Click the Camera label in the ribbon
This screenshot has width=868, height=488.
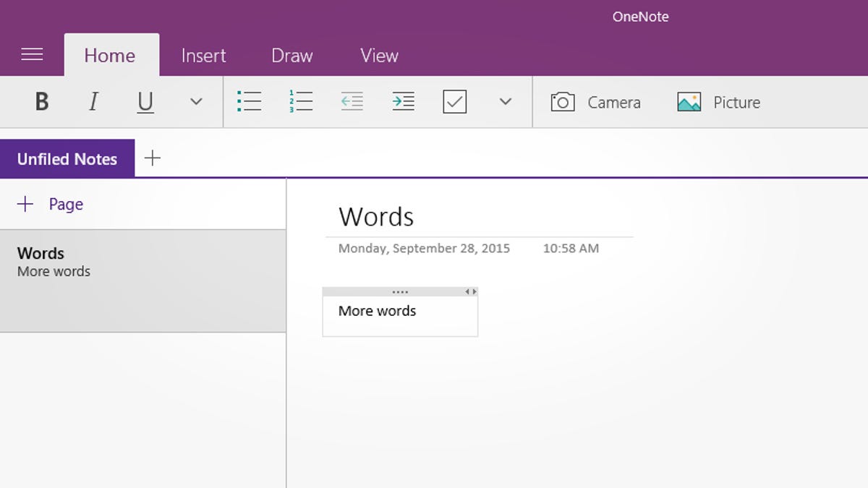click(x=614, y=103)
